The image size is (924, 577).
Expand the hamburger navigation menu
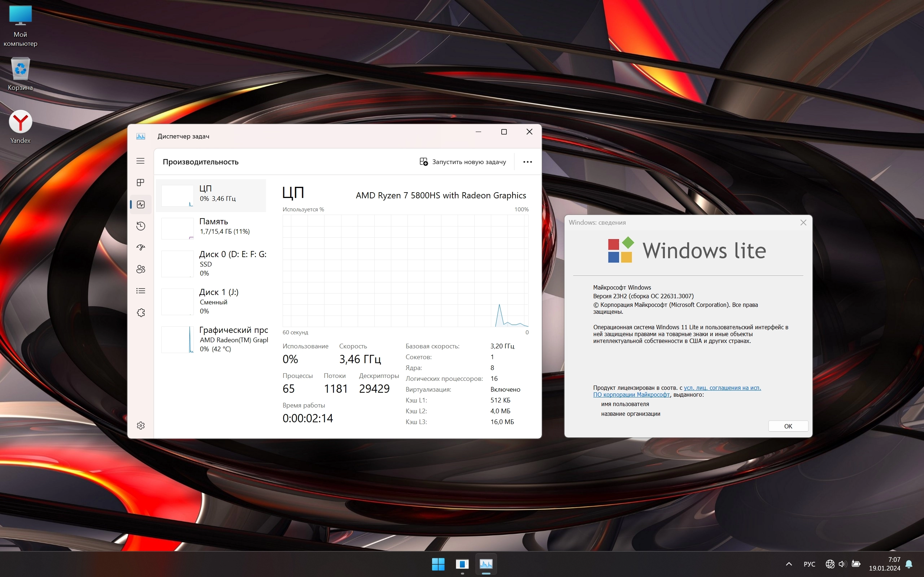140,161
